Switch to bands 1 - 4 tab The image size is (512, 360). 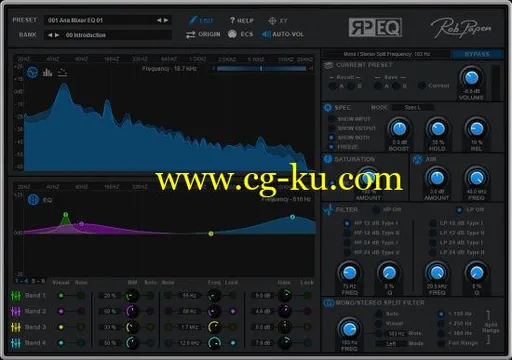(21, 281)
